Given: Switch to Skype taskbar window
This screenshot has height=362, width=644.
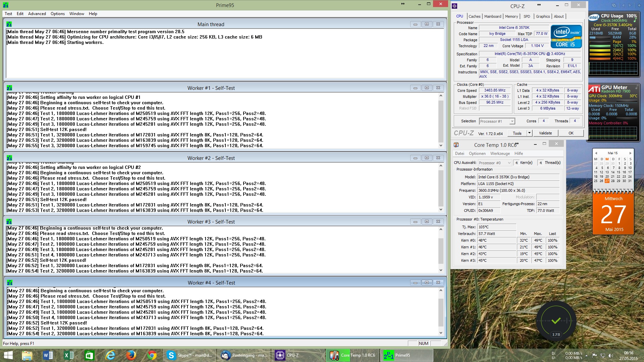Looking at the screenshot, I should pyautogui.click(x=190, y=355).
